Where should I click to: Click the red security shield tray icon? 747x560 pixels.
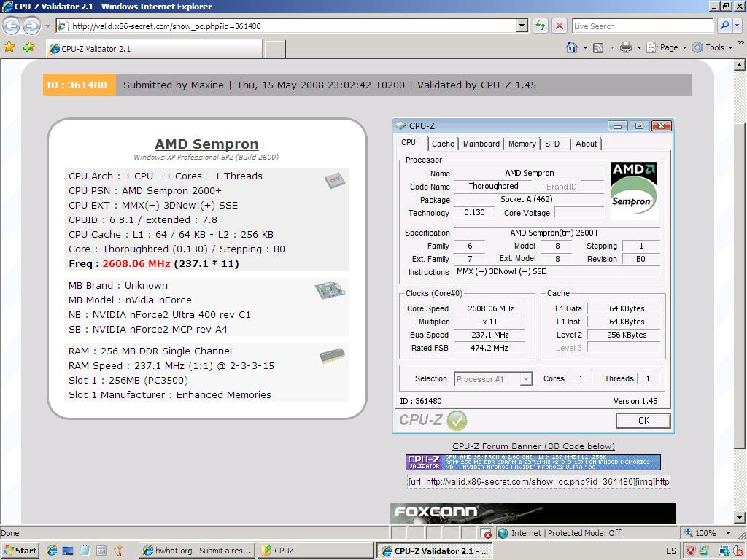click(x=690, y=551)
